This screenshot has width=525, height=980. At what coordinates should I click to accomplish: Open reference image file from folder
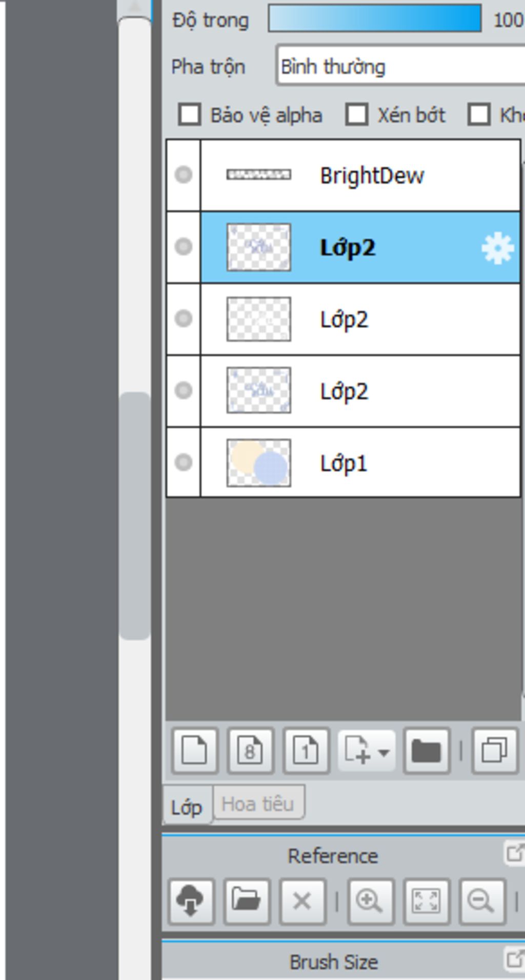click(247, 901)
